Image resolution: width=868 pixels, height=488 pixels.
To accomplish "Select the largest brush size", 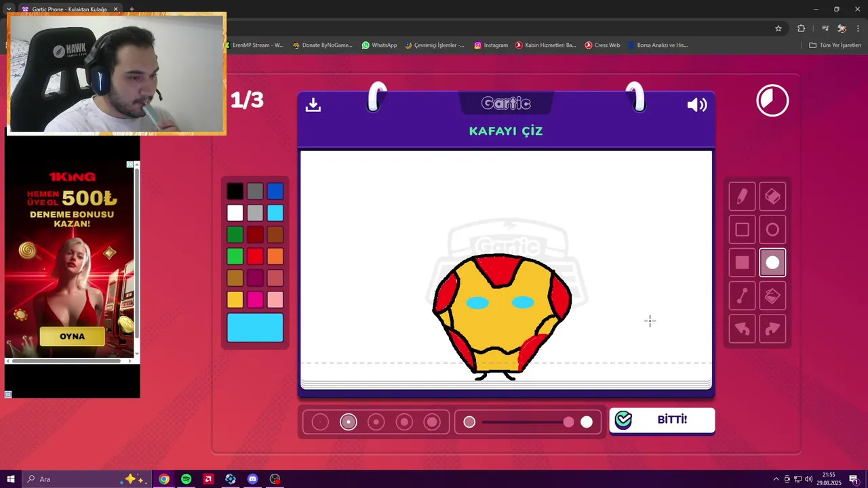I will (432, 422).
